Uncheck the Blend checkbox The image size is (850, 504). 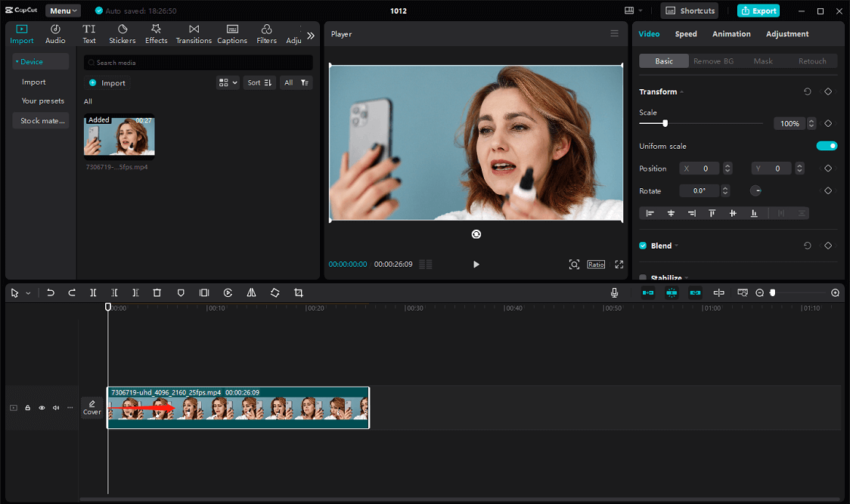(643, 246)
